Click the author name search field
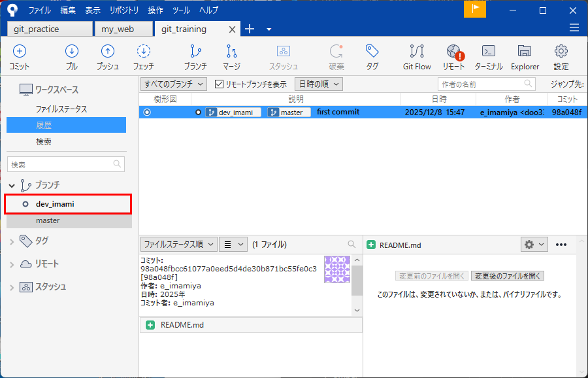Image resolution: width=588 pixels, height=378 pixels. click(x=481, y=84)
